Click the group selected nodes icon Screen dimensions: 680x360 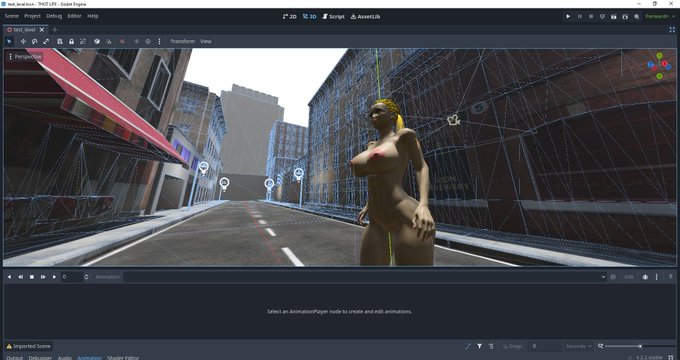point(83,41)
